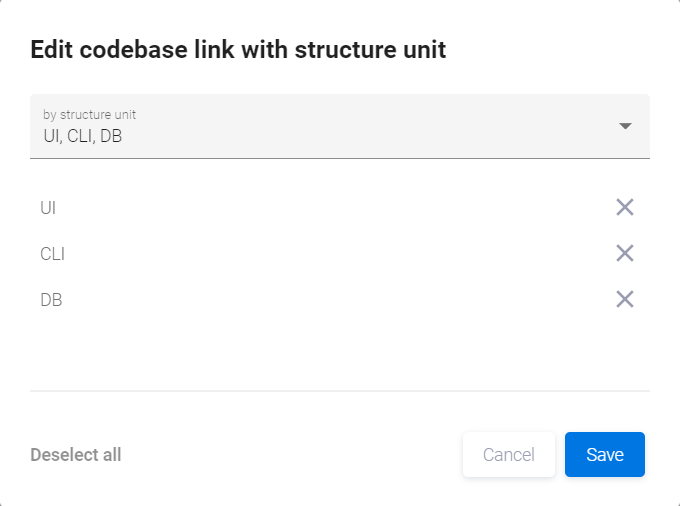The image size is (680, 506).
Task: Save the codebase link changes
Action: pos(605,455)
